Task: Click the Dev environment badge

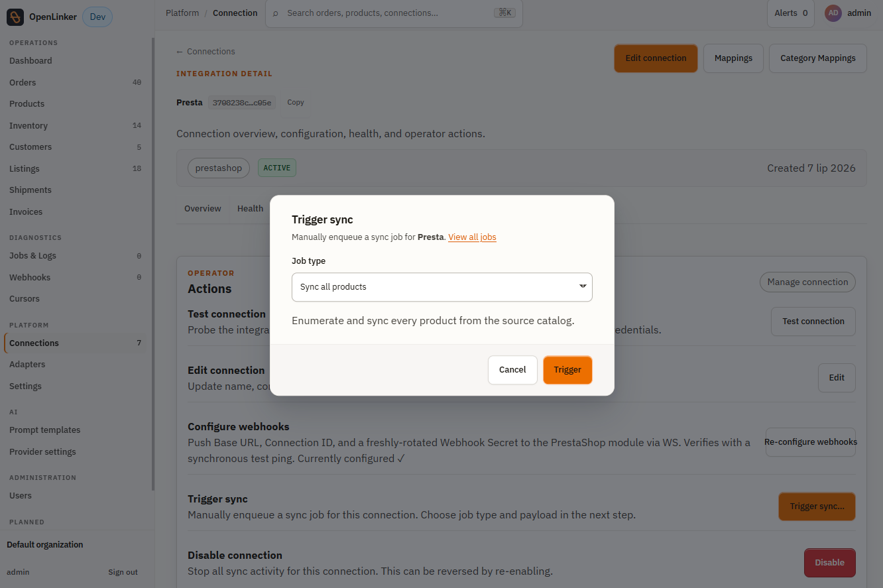Action: point(97,17)
